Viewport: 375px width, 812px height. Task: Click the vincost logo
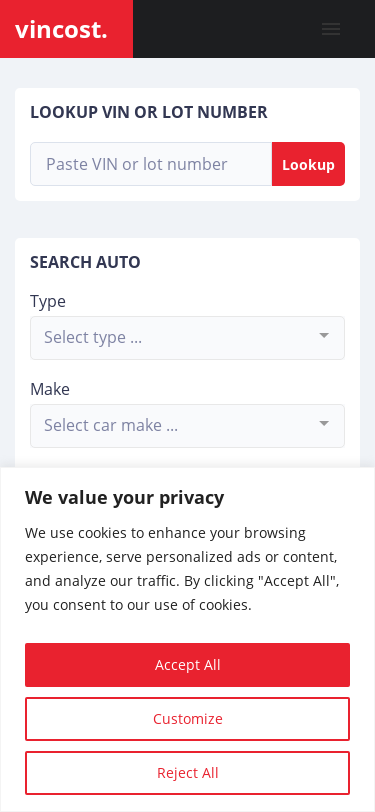[x=61, y=30]
